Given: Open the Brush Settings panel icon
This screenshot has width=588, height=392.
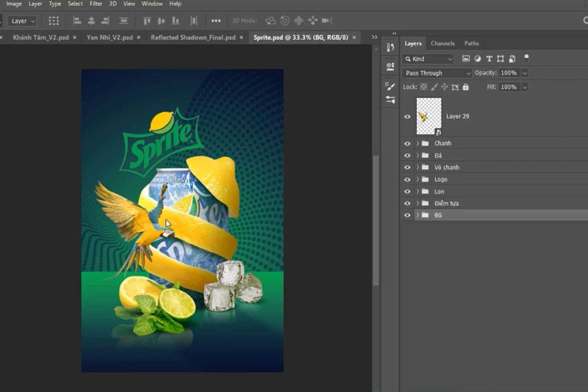Looking at the screenshot, I should (391, 86).
